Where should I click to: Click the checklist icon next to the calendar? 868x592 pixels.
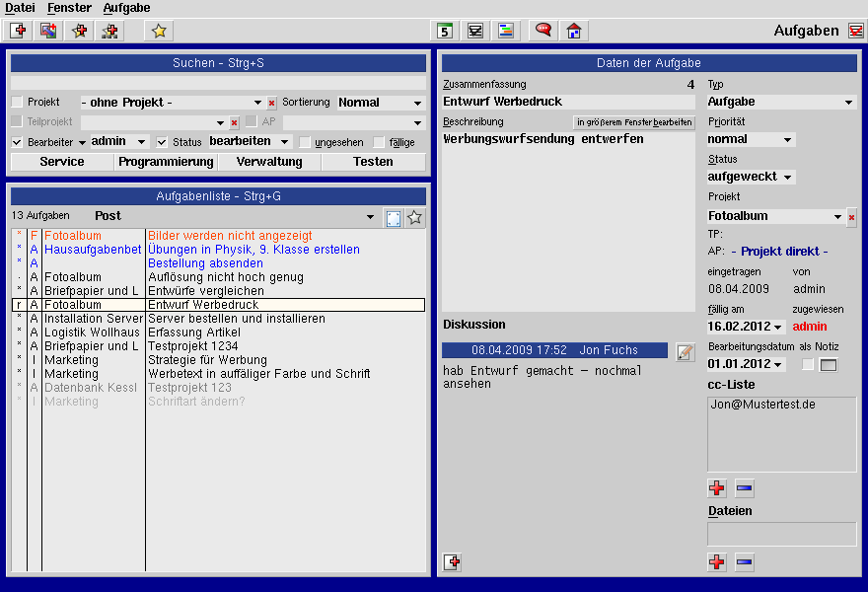(475, 31)
